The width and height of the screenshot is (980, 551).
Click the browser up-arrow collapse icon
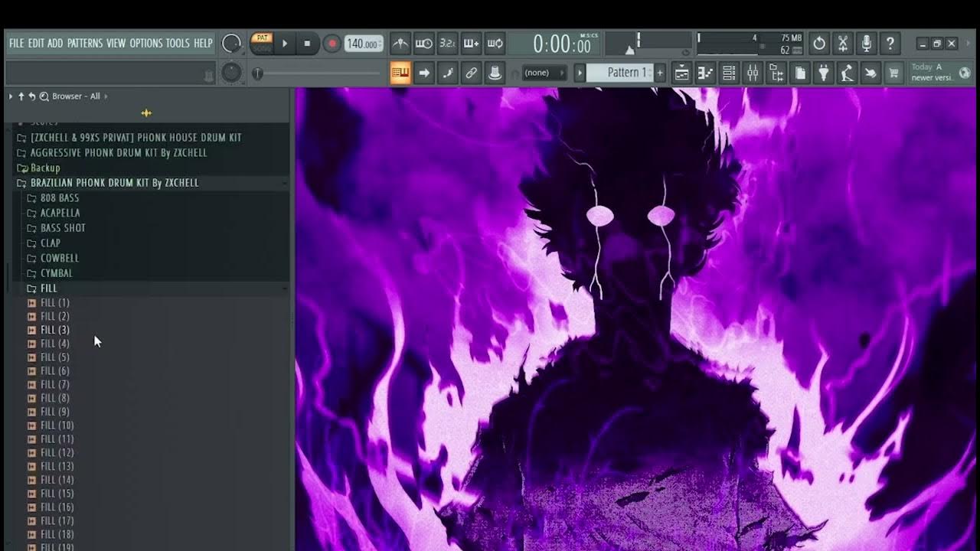point(21,96)
